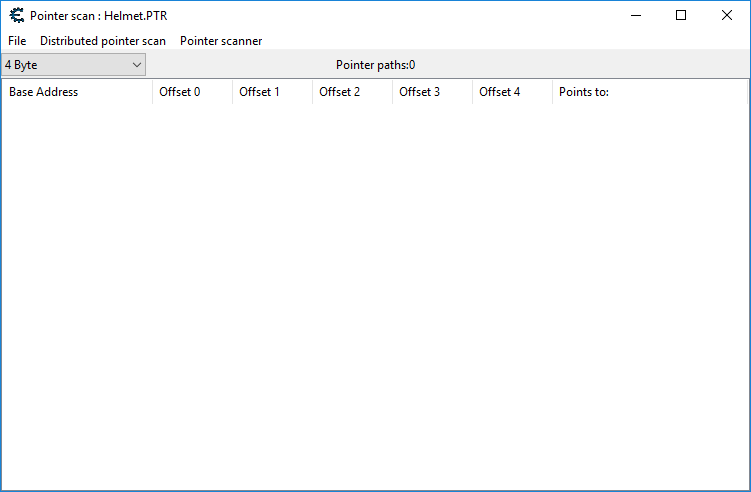The image size is (751, 492).
Task: Click the Cheat Engine icon in title bar
Action: pos(16,15)
